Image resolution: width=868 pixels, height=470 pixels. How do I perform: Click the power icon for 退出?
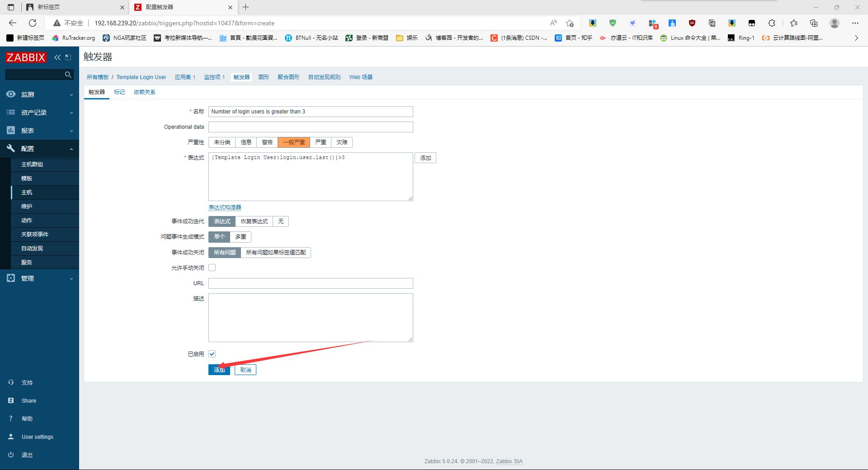click(11, 455)
